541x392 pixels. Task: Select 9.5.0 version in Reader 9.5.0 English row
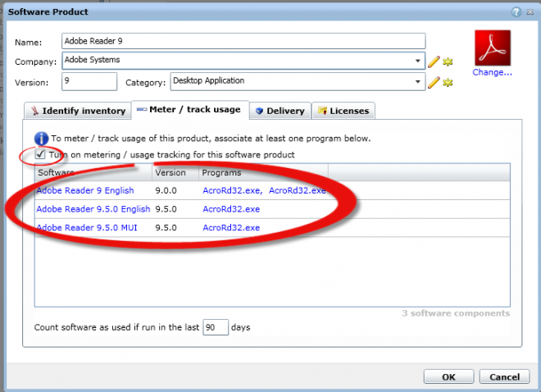[x=166, y=209]
